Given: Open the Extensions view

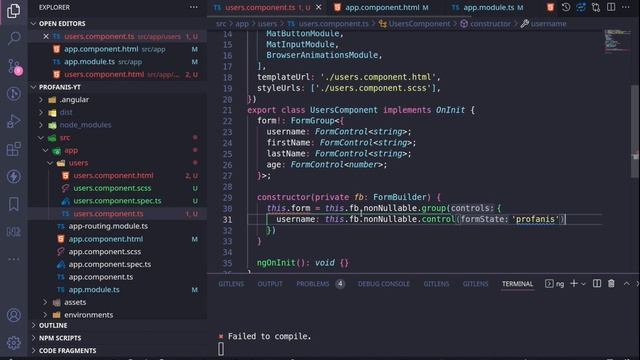Looking at the screenshot, I should (x=13, y=149).
